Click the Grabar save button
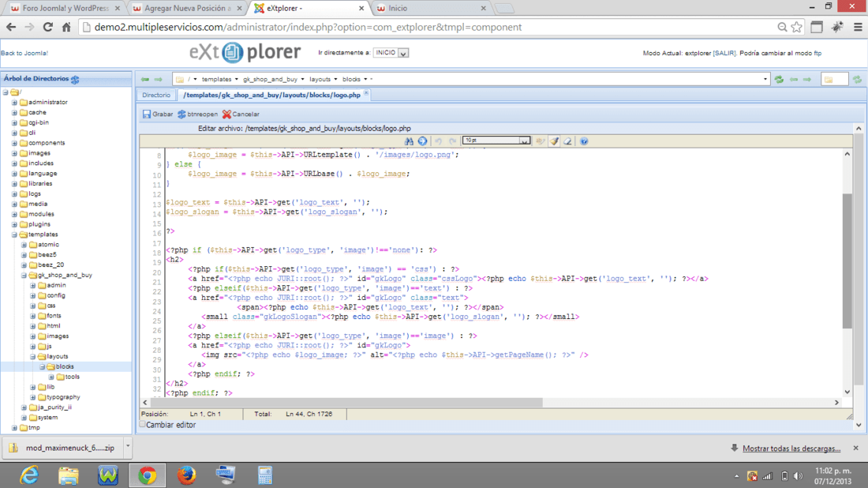The image size is (868, 488). click(158, 114)
